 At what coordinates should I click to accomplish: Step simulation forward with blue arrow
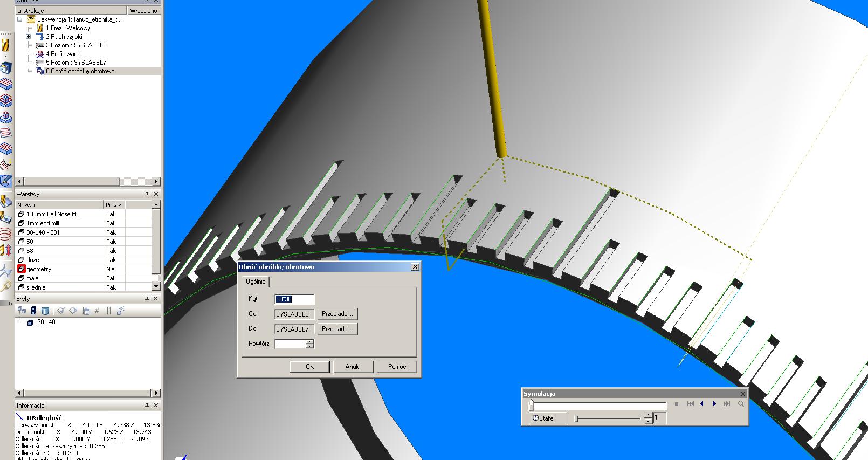[714, 403]
